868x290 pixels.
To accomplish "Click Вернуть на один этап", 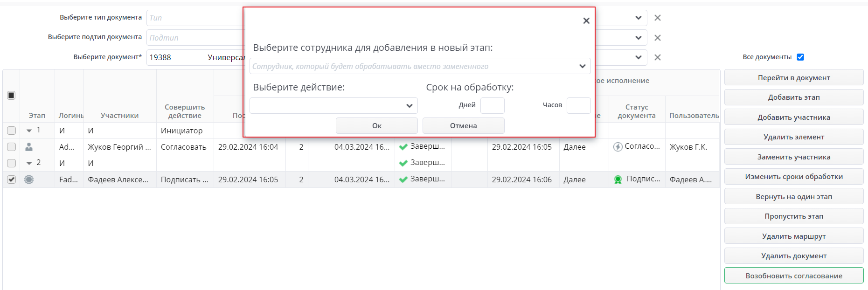I will click(x=794, y=197).
